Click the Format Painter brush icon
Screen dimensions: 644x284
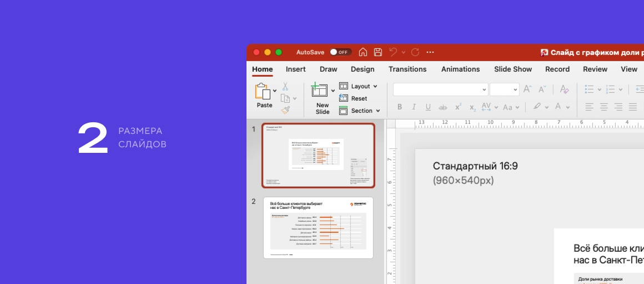(x=285, y=110)
